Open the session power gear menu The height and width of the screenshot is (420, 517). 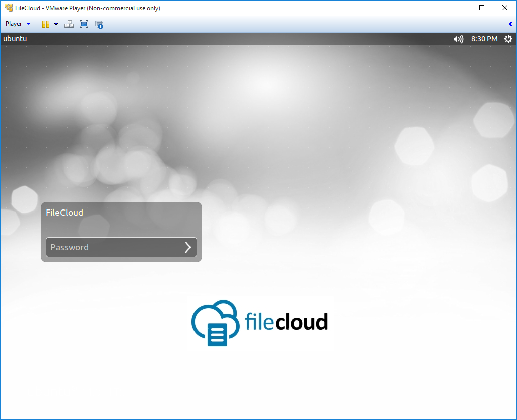[508, 39]
